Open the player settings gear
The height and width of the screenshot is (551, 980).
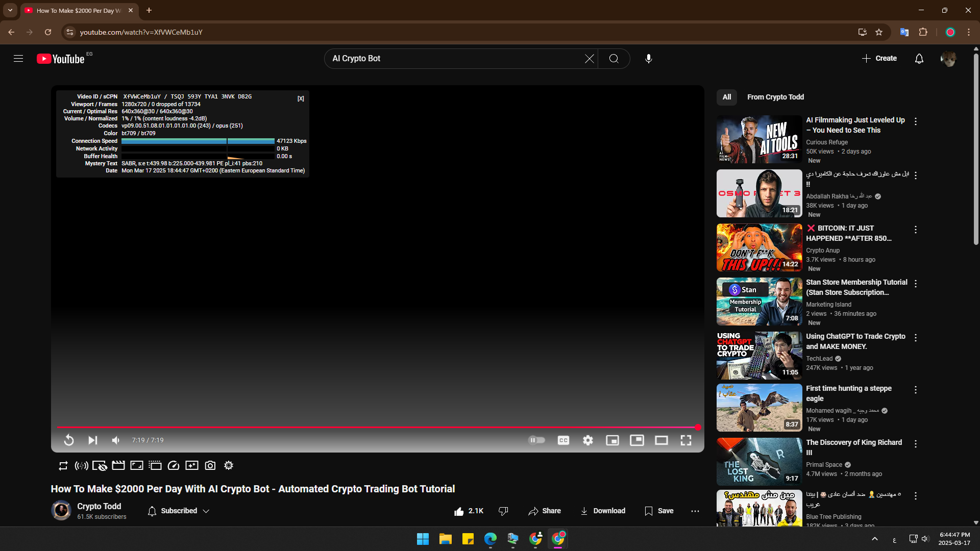[588, 440]
